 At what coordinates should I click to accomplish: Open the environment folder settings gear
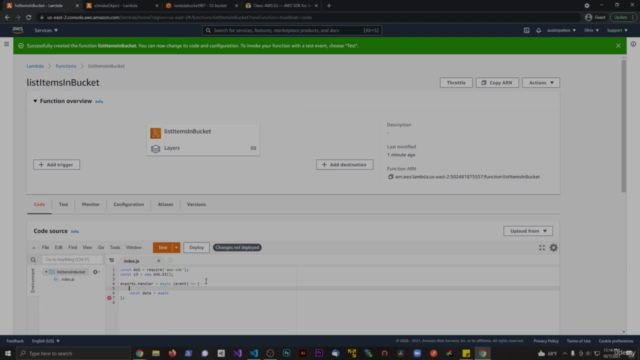point(96,272)
